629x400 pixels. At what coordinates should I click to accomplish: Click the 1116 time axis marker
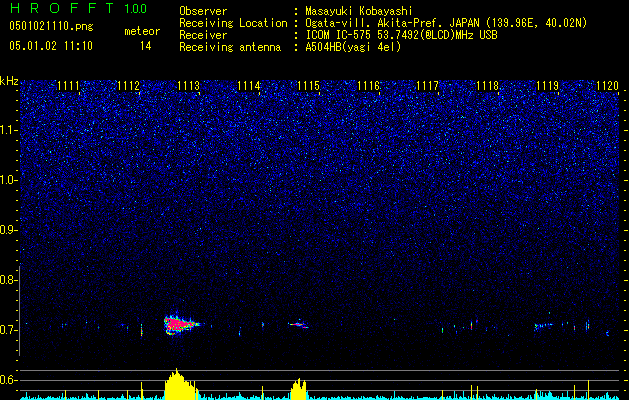(368, 85)
